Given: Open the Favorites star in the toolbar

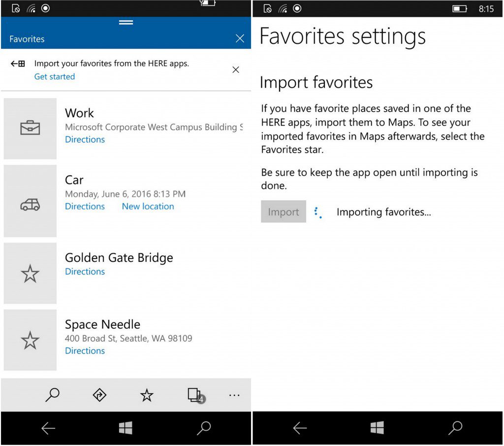Looking at the screenshot, I should tap(146, 394).
